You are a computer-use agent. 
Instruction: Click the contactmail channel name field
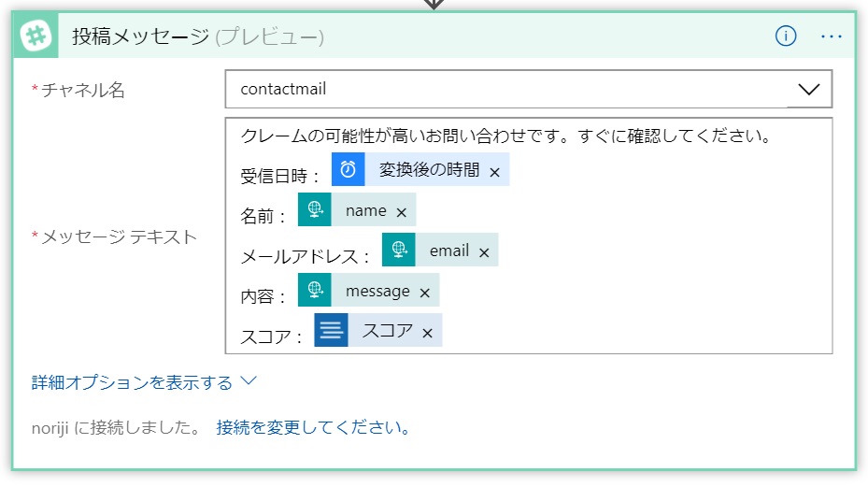[505, 90]
